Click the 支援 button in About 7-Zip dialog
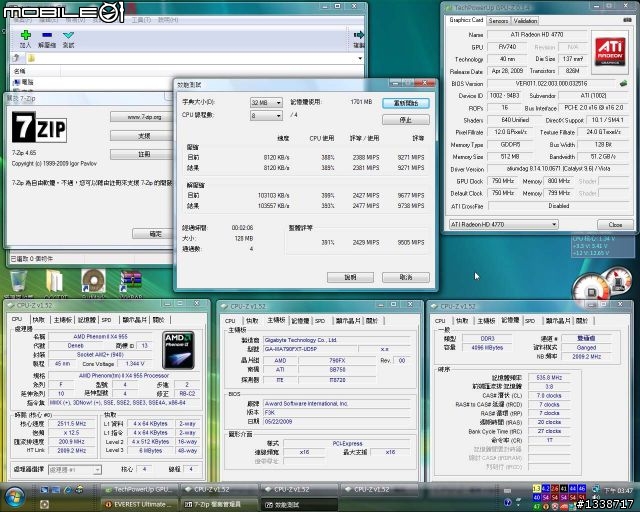The image size is (640, 512). [x=141, y=136]
